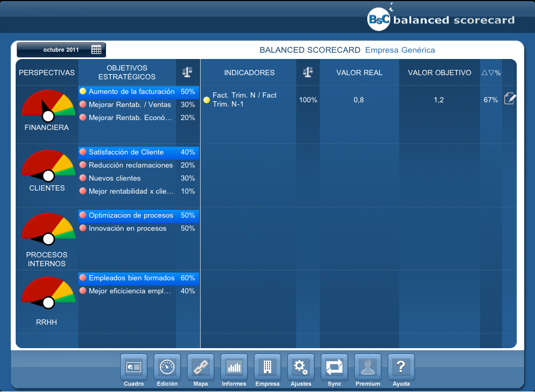Screen dimensions: 535x392
Task: Open Ayuda question mark help
Action: (x=401, y=367)
